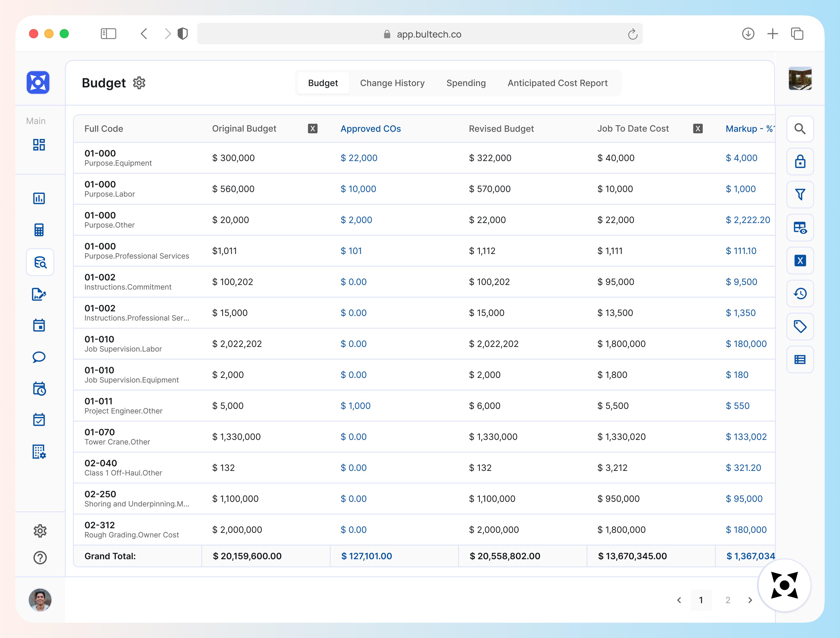840x638 pixels.
Task: Toggle column visibility with the table-eye icon
Action: point(800,228)
